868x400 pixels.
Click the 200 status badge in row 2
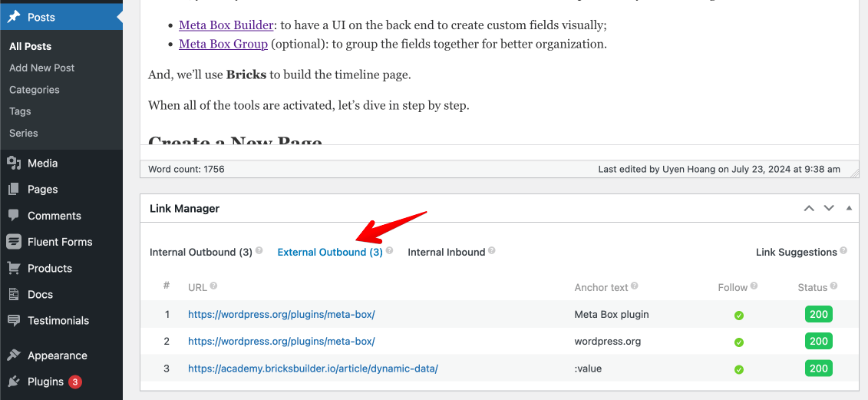[818, 342]
